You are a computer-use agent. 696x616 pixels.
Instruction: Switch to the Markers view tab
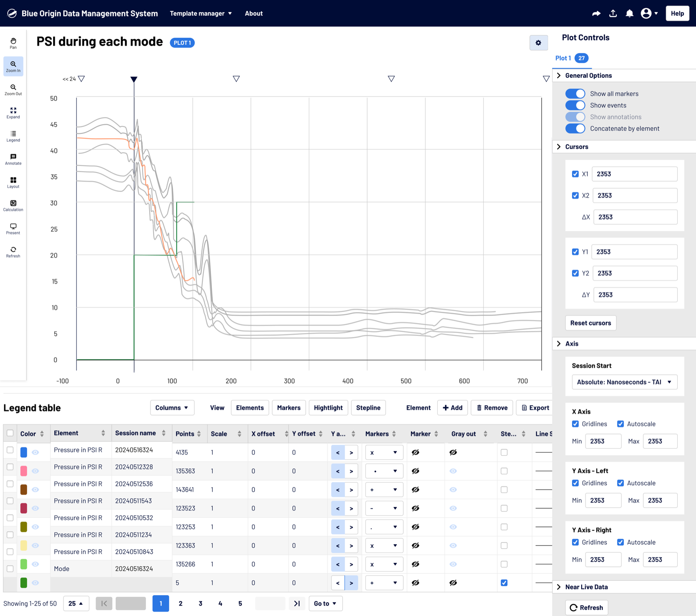click(288, 408)
